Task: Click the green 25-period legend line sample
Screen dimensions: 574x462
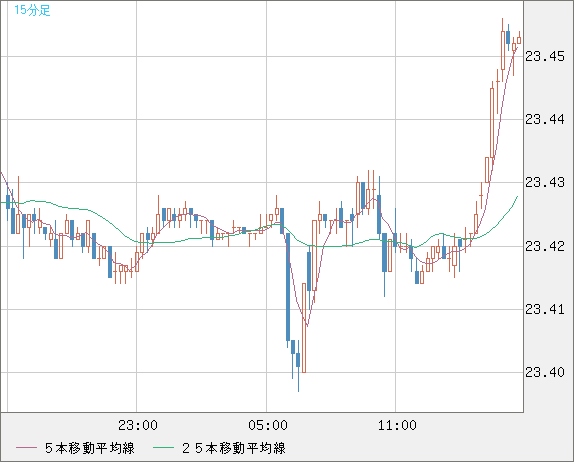Action: (x=163, y=448)
